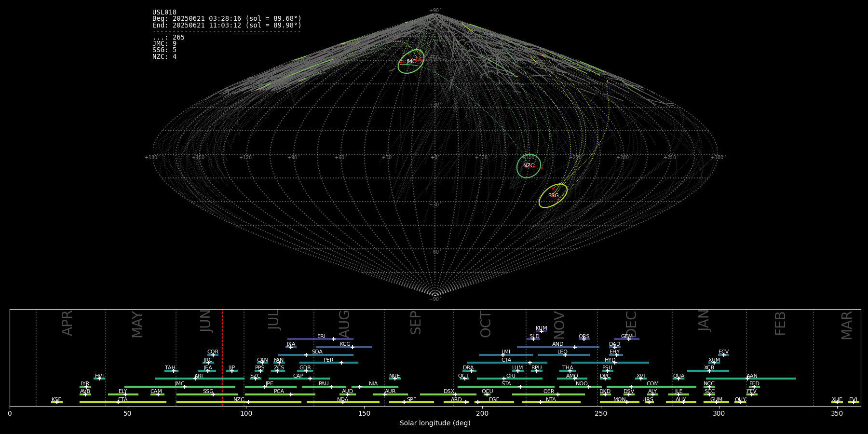Screen dimensions: 868x434
Task: Click the NTA shower bar in the timeline
Action: coord(551,402)
